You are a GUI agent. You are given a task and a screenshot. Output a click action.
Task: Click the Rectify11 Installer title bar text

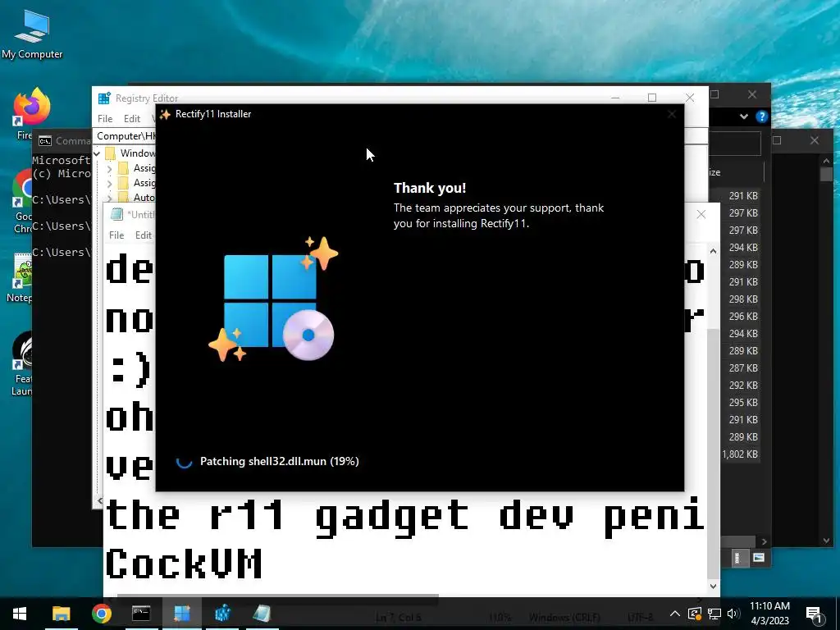pos(213,114)
